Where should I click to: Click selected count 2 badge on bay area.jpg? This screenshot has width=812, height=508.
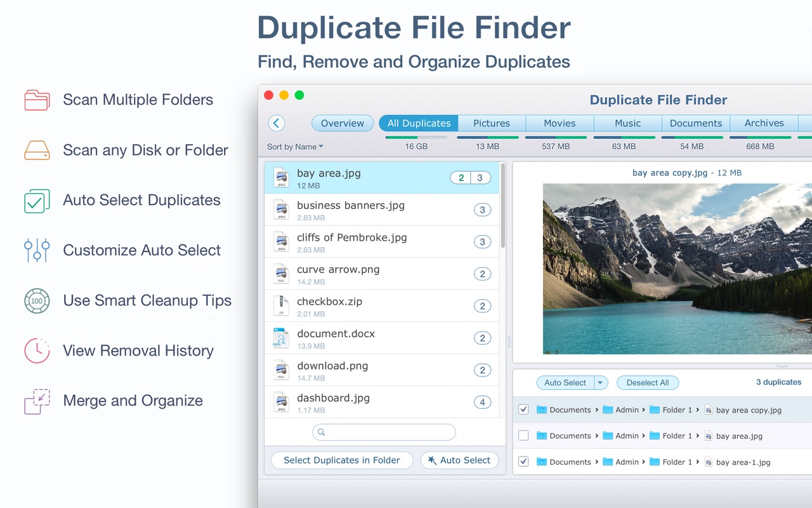tap(461, 178)
